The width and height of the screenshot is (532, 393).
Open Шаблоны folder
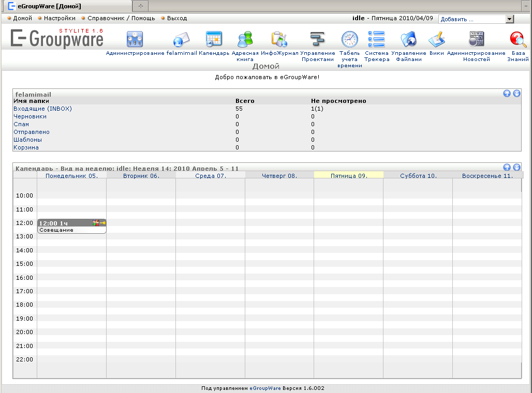[x=27, y=140]
